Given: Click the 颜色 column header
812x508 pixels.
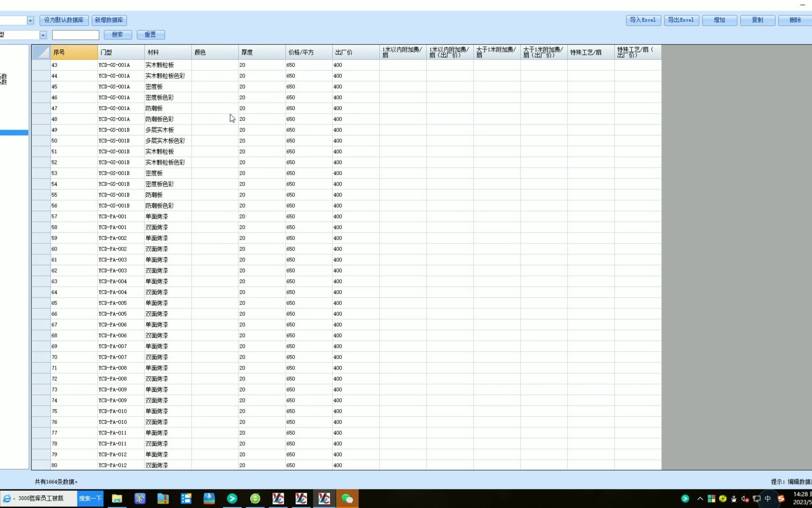Looking at the screenshot, I should (x=215, y=52).
